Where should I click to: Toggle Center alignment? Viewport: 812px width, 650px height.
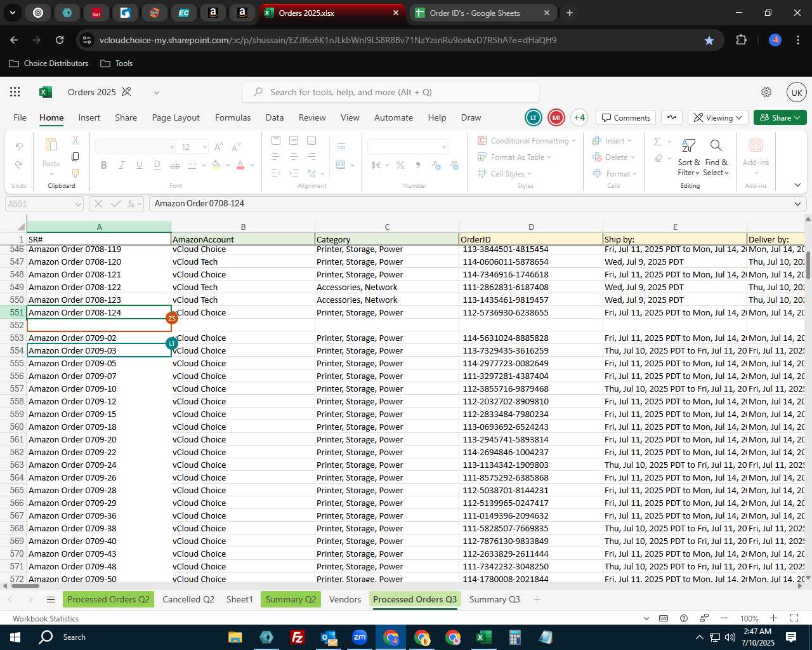point(293,156)
